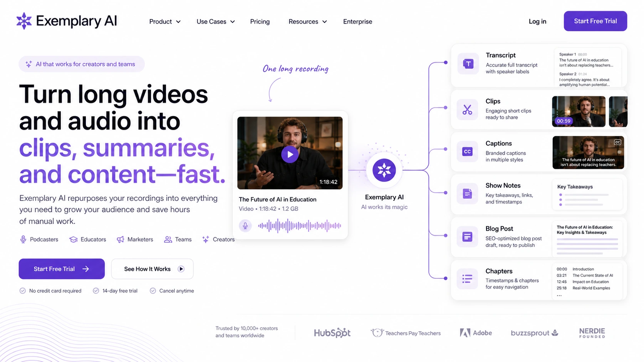
Task: Click the Buzzsprout logo
Action: pos(534,333)
